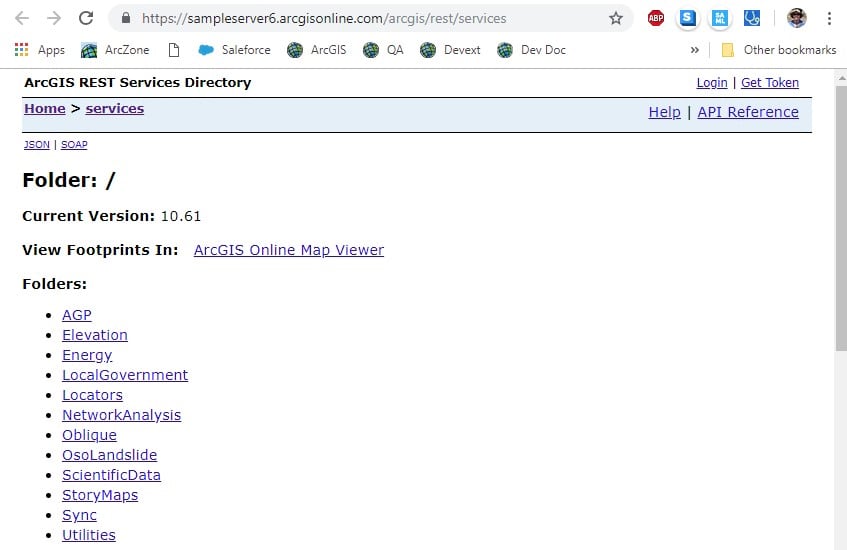Open the Sync folder
The width and height of the screenshot is (847, 550).
(x=79, y=515)
